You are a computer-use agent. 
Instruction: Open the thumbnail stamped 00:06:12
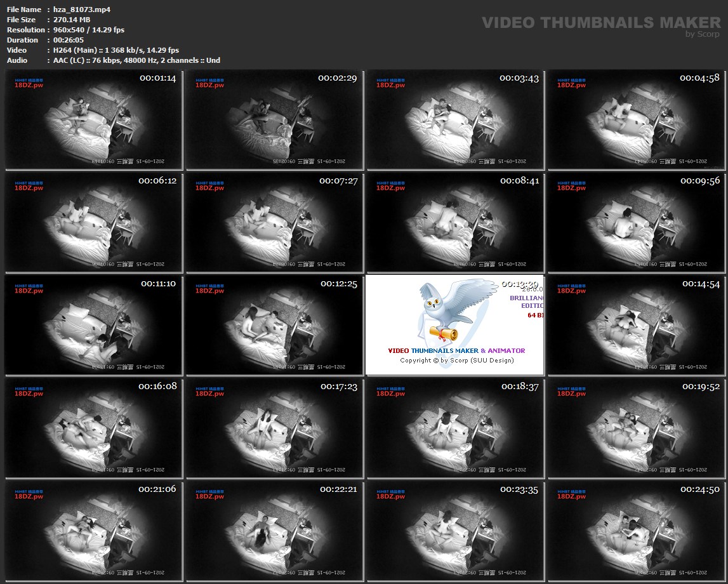pos(93,223)
